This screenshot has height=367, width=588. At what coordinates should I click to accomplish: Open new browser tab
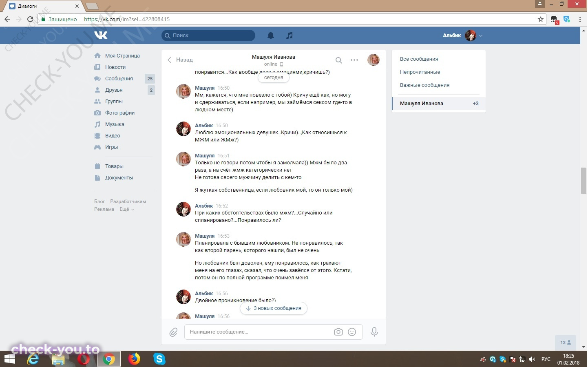92,6
